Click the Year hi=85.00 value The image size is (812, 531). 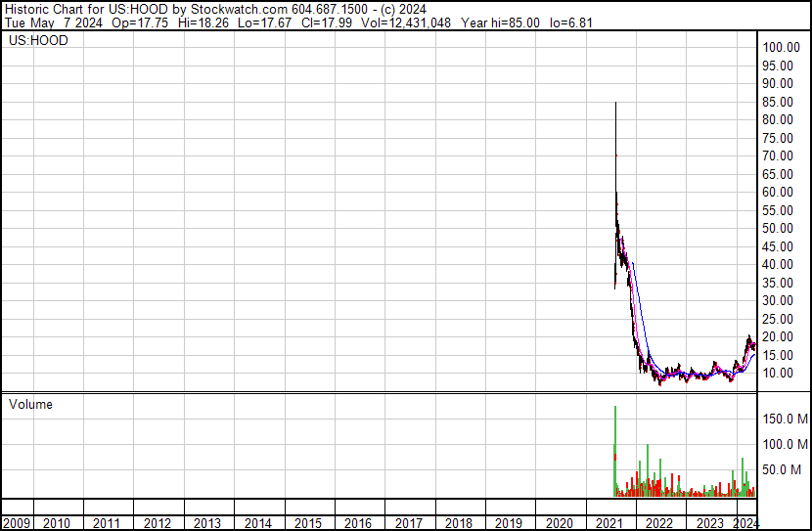500,22
